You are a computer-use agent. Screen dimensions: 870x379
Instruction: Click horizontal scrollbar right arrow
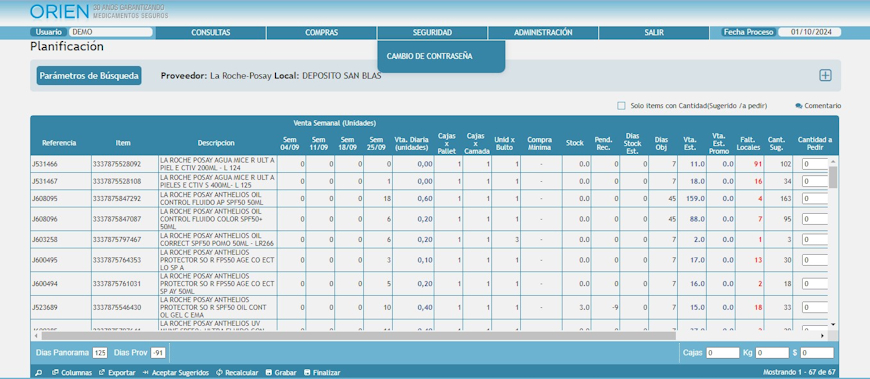tap(822, 336)
